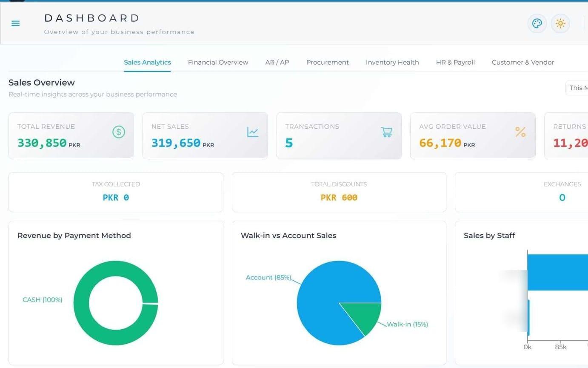Click the CASH (100%) chart label
The width and height of the screenshot is (588, 368).
point(42,300)
